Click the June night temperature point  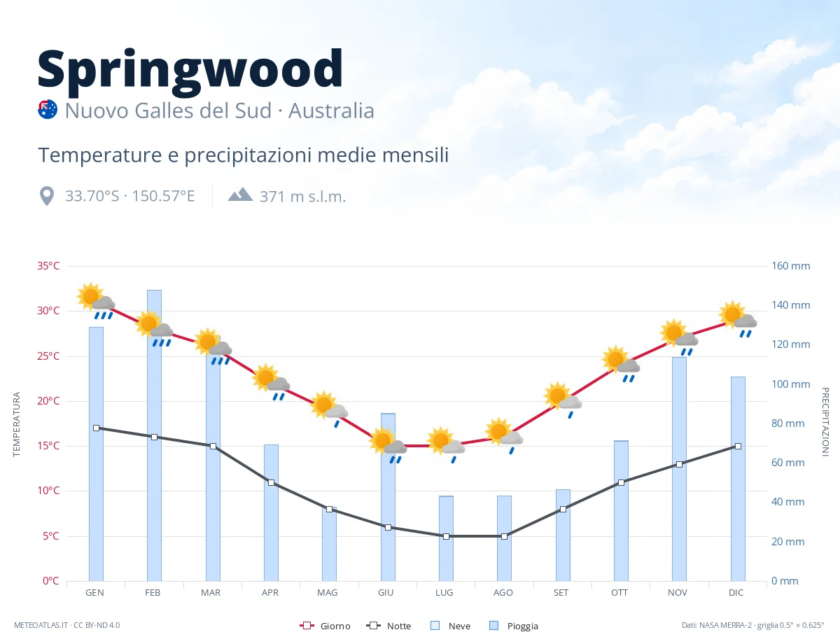pos(388,527)
